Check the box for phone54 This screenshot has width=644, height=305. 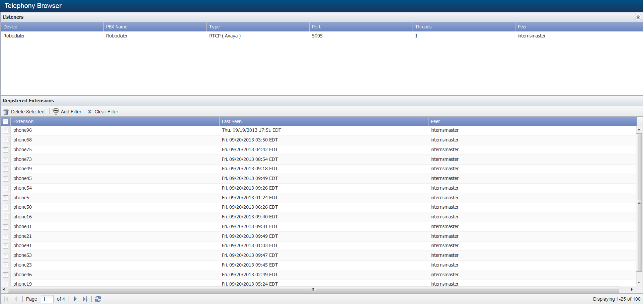pos(6,189)
